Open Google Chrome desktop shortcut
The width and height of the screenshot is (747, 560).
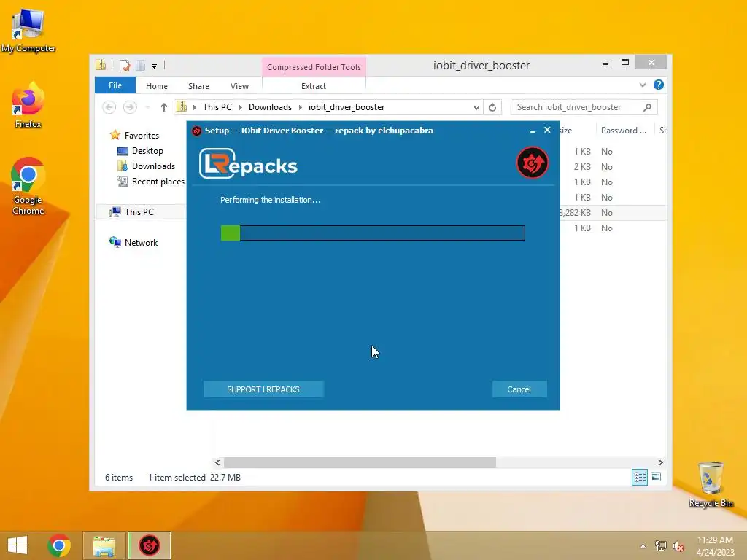pyautogui.click(x=28, y=186)
